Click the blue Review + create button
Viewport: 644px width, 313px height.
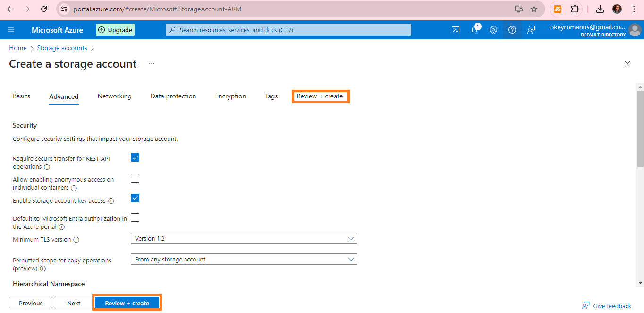click(x=127, y=303)
